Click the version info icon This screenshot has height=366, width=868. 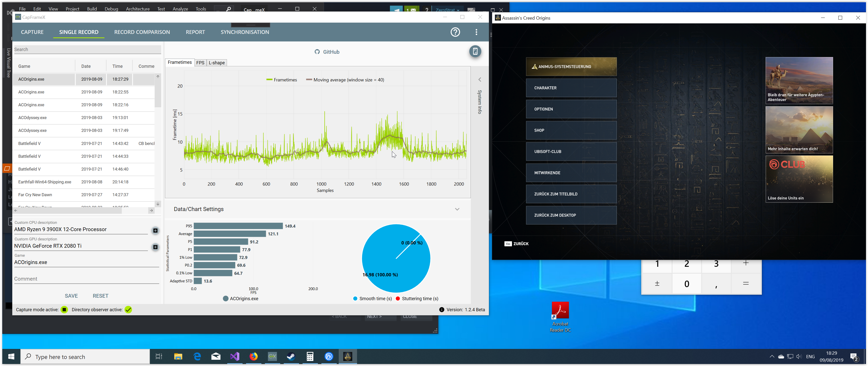coord(441,310)
